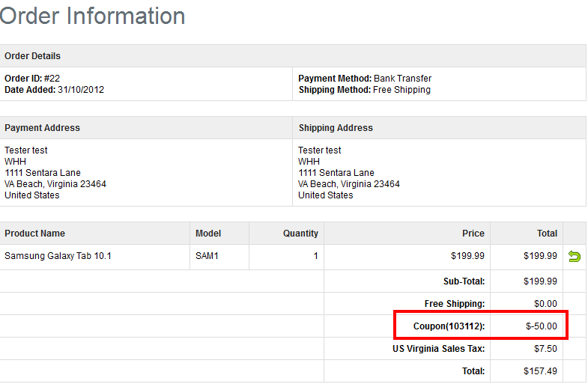Click Payment Method Bank Transfer text
The width and height of the screenshot is (588, 384).
(365, 79)
